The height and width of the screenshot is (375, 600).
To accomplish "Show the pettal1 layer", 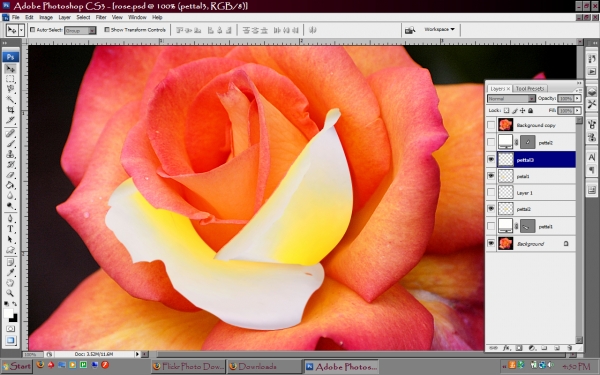I will point(491,226).
